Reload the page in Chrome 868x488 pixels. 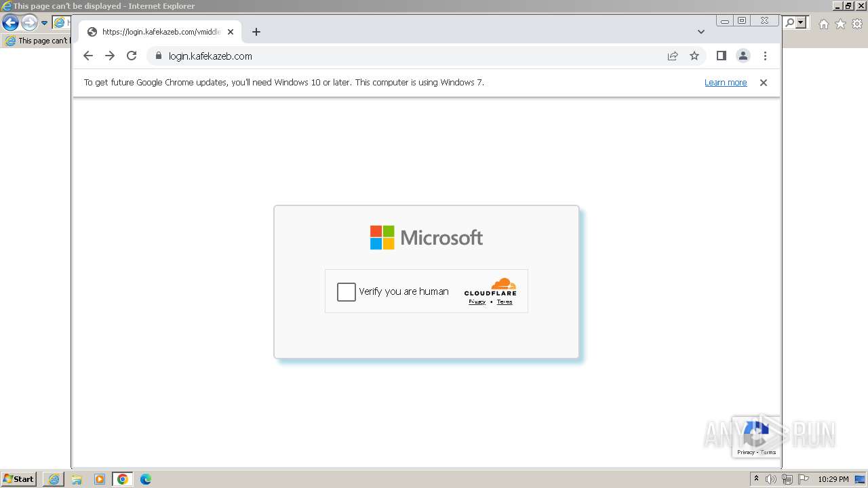pyautogui.click(x=132, y=56)
